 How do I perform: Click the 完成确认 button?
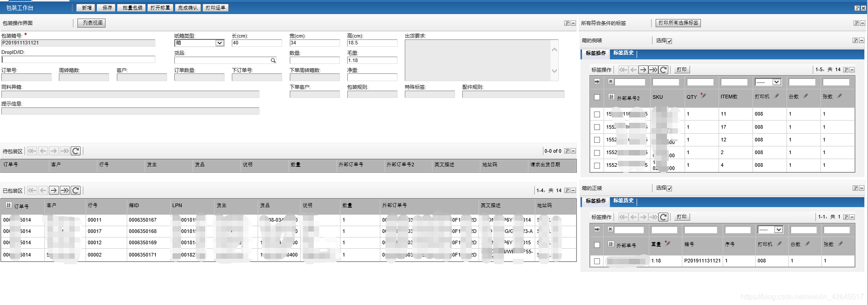pos(187,8)
